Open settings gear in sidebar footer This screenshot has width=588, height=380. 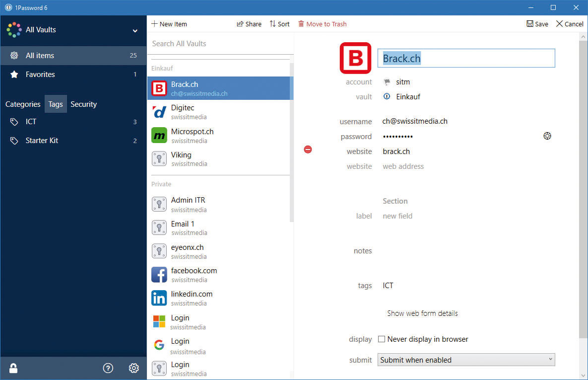coord(134,368)
